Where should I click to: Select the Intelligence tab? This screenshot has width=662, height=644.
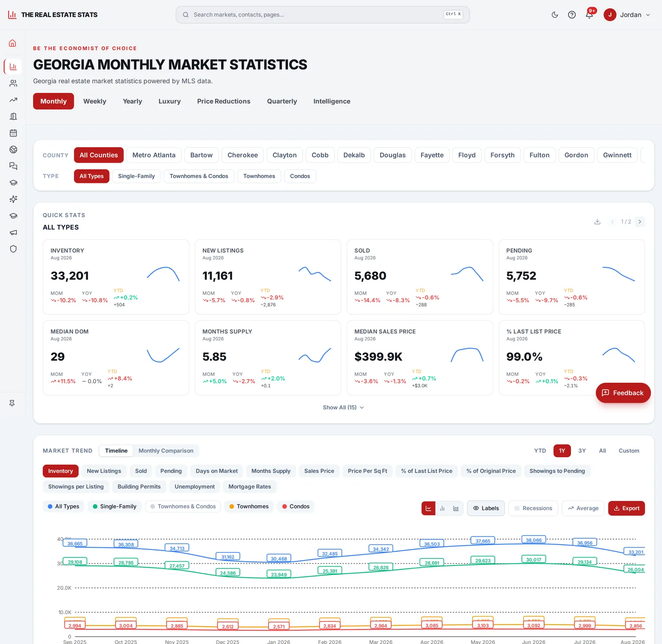pos(332,101)
